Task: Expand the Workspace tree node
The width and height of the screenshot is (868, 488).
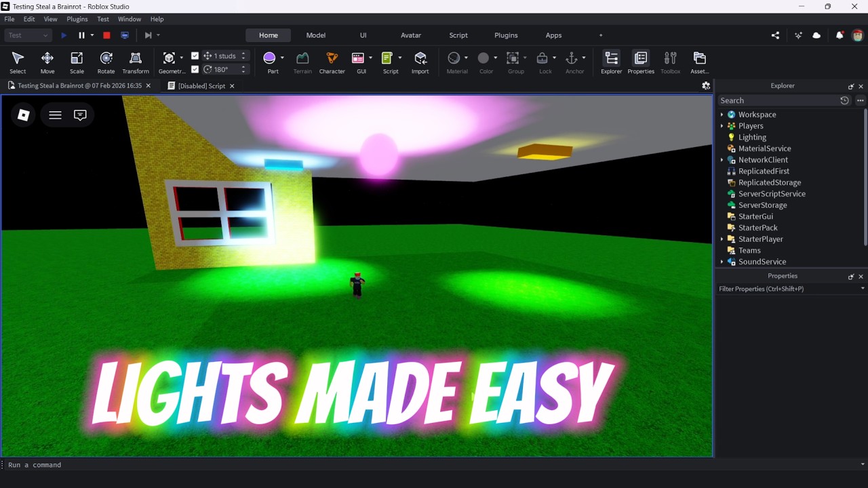Action: click(x=722, y=115)
